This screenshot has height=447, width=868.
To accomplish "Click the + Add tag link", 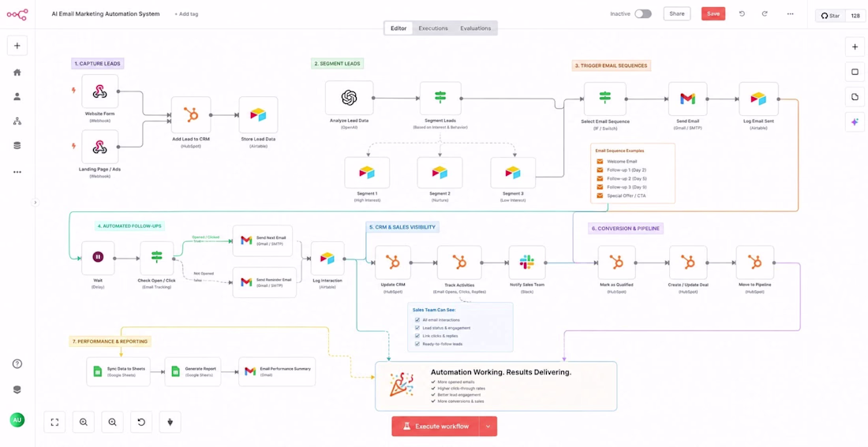I will (186, 14).
